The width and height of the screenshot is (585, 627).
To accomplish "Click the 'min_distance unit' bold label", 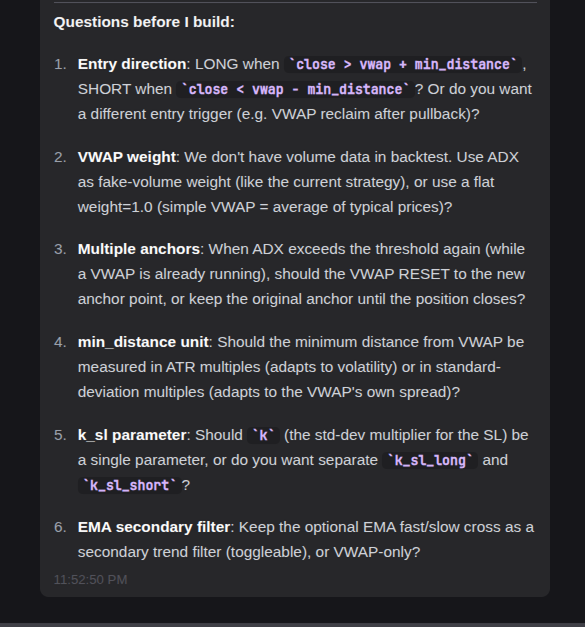I will (143, 342).
